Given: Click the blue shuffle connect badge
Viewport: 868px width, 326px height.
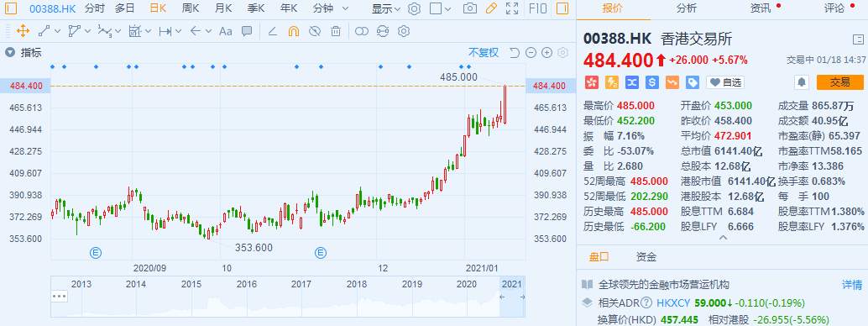Looking at the screenshot, I should pos(631,82).
